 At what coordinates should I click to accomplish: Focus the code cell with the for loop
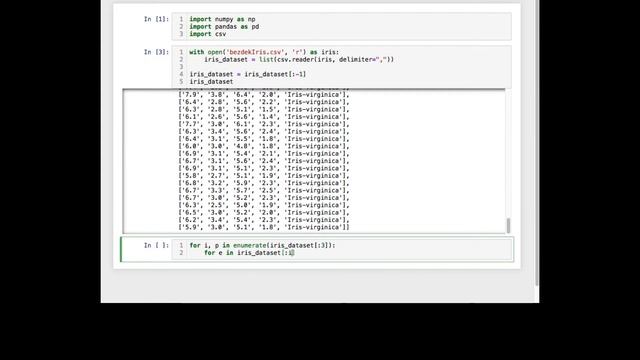(342, 249)
